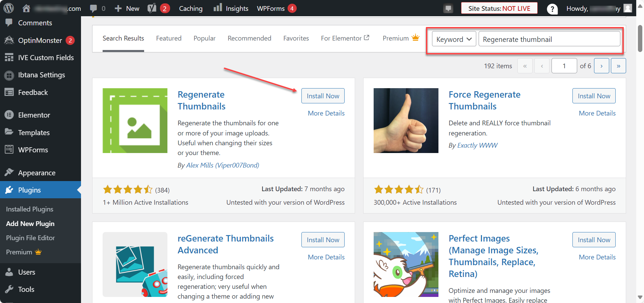Switch to the Featured tab
Screen dimensions: 644x303
169,38
